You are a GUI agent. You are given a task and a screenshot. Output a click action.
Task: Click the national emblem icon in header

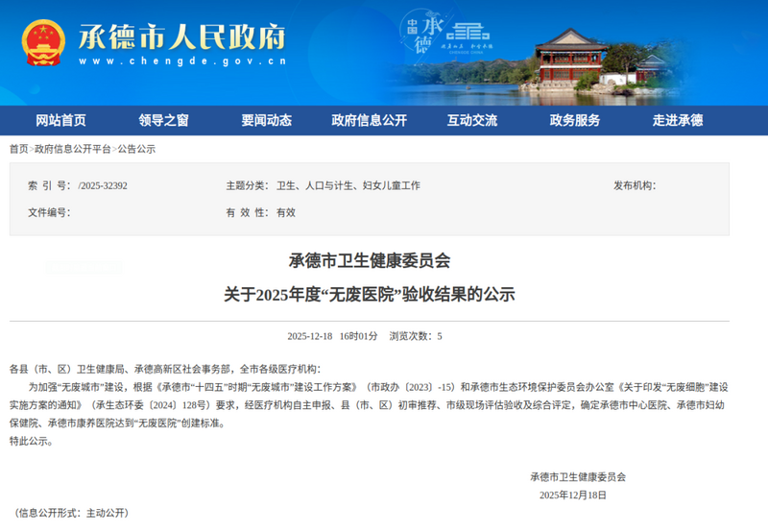[x=43, y=43]
